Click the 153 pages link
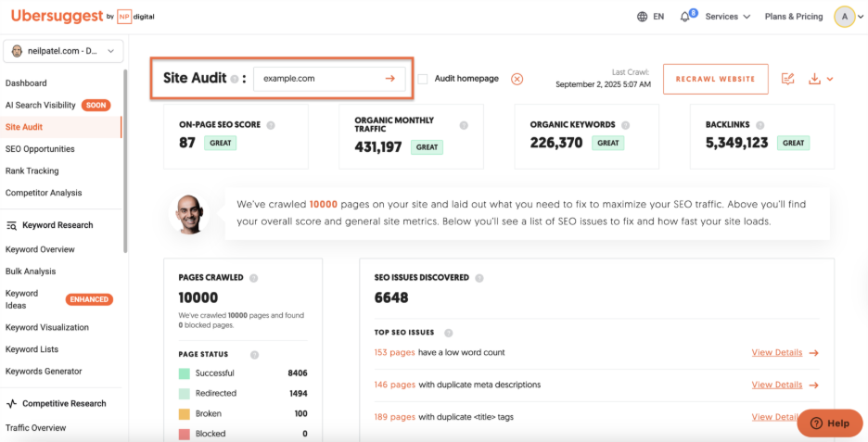This screenshot has height=442, width=868. tap(394, 352)
